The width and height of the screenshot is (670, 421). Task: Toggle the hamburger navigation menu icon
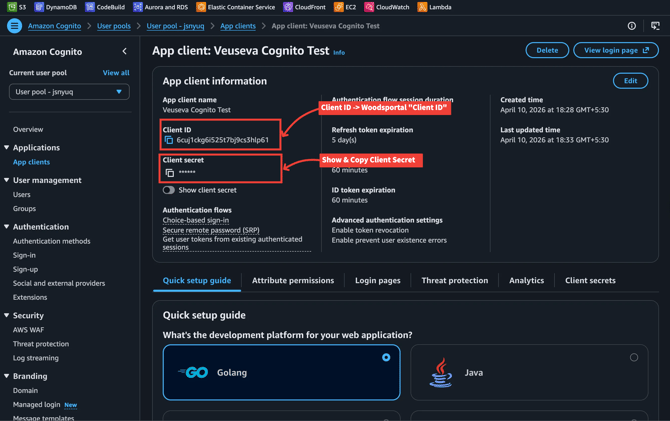click(14, 26)
